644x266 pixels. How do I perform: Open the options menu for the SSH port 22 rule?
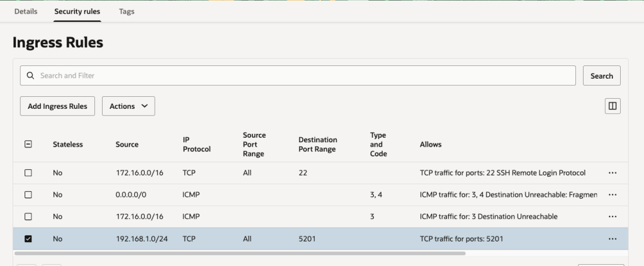(613, 173)
